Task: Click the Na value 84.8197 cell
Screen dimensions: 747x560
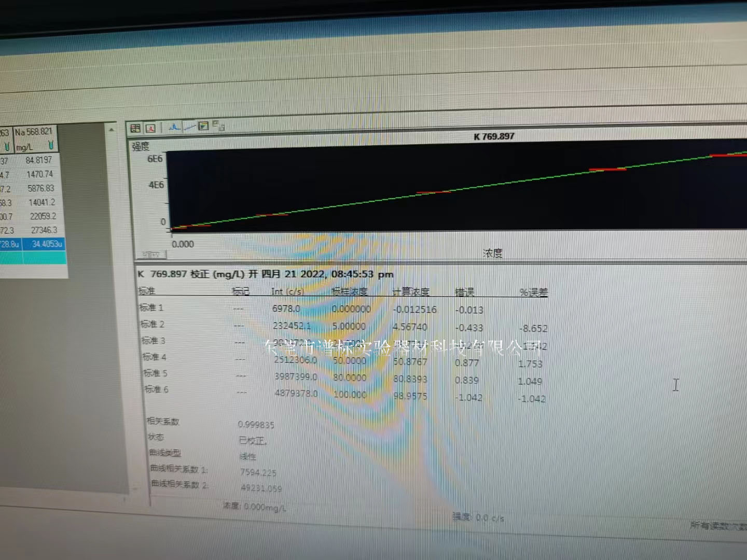Action: coord(39,160)
